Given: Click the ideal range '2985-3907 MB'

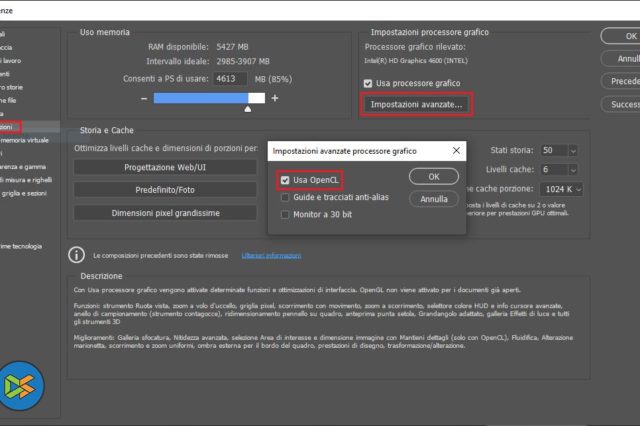Looking at the screenshot, I should coord(243,62).
